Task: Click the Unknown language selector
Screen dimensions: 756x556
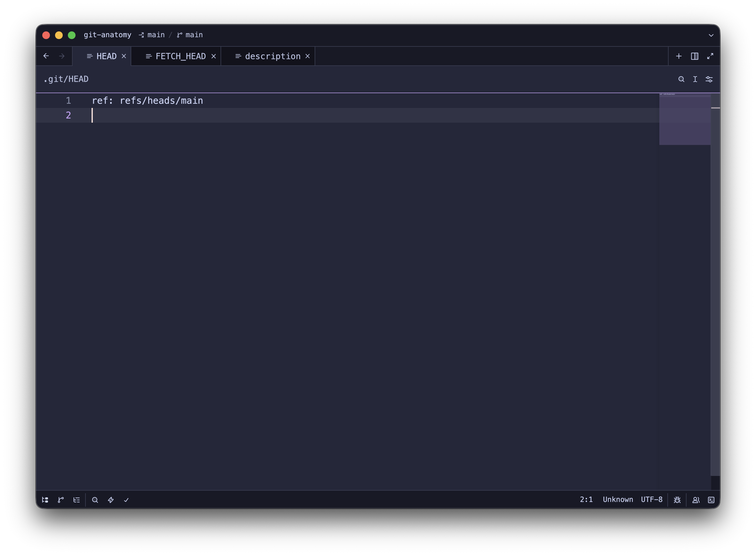Action: [x=618, y=499]
